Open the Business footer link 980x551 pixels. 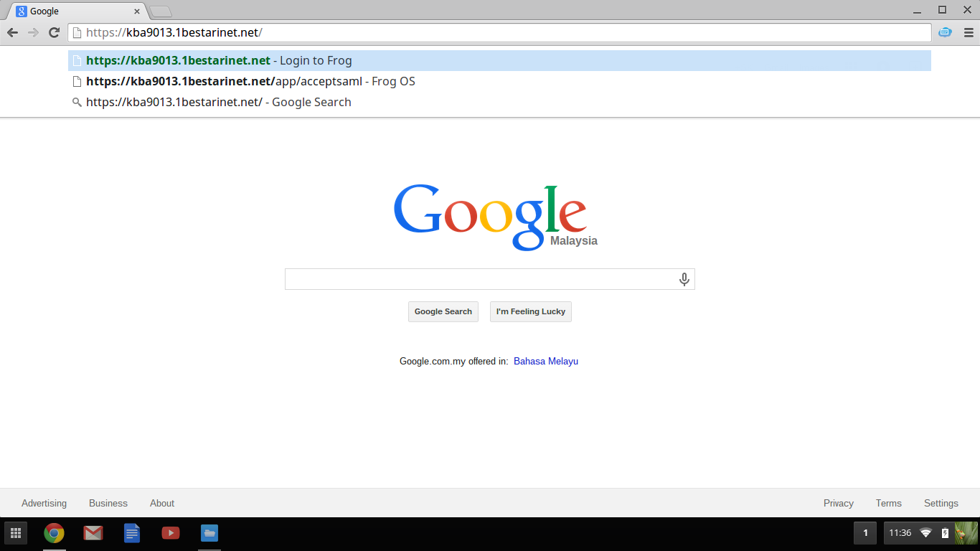pos(108,503)
